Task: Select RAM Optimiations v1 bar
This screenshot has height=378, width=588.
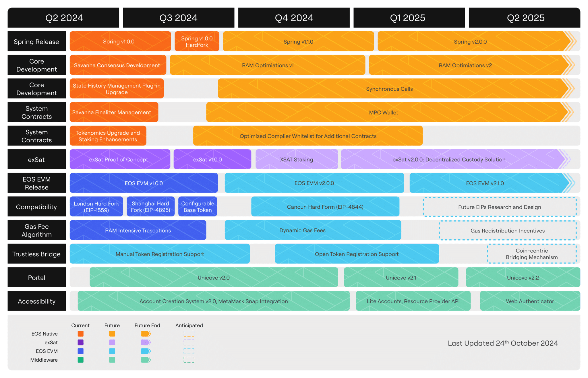Action: 268,65
